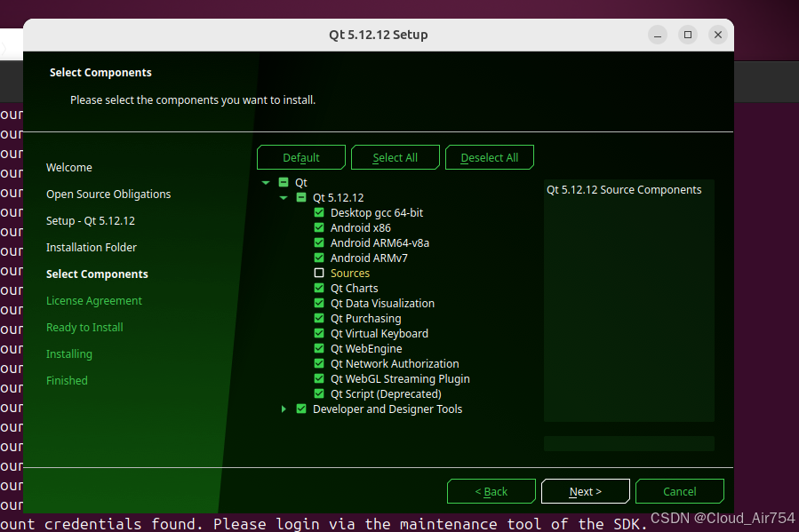799x532 pixels.
Task: Click the Select All button
Action: coord(395,157)
